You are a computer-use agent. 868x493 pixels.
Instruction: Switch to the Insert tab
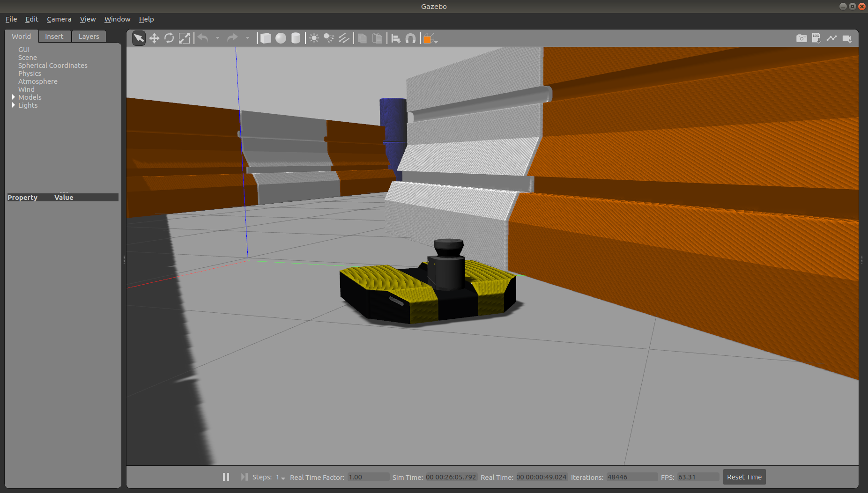point(54,37)
